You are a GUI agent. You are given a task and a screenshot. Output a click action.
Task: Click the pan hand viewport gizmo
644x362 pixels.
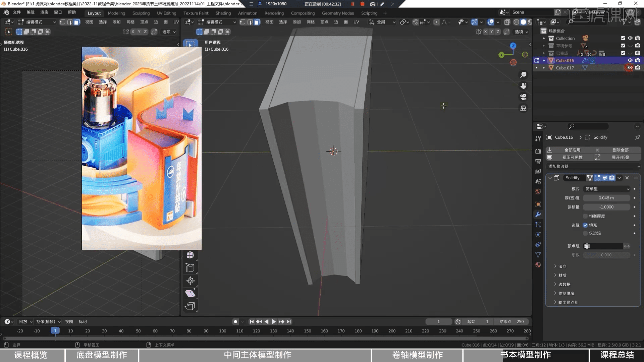click(523, 86)
